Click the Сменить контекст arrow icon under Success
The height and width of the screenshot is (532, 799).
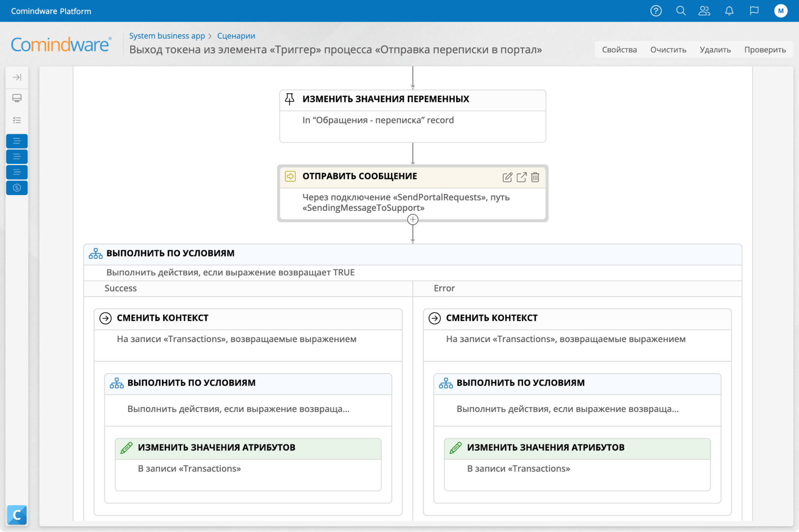[106, 318]
